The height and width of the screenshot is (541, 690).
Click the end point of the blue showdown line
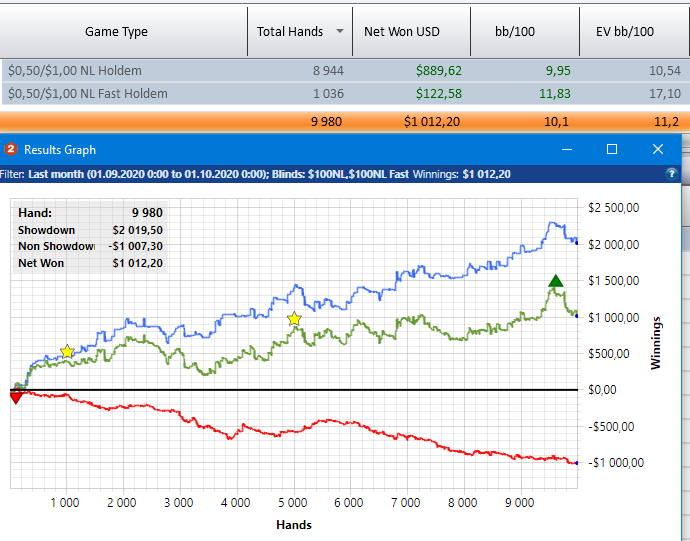click(x=576, y=243)
